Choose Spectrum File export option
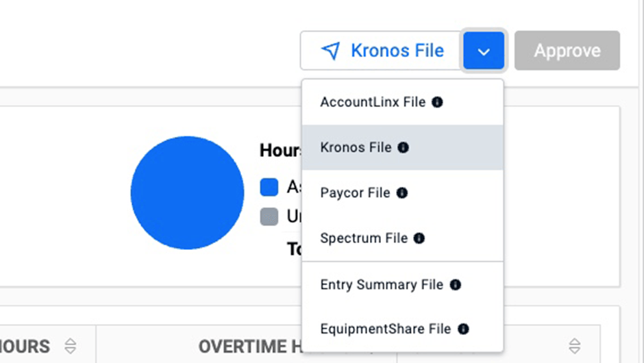This screenshot has height=363, width=644. (x=403, y=238)
